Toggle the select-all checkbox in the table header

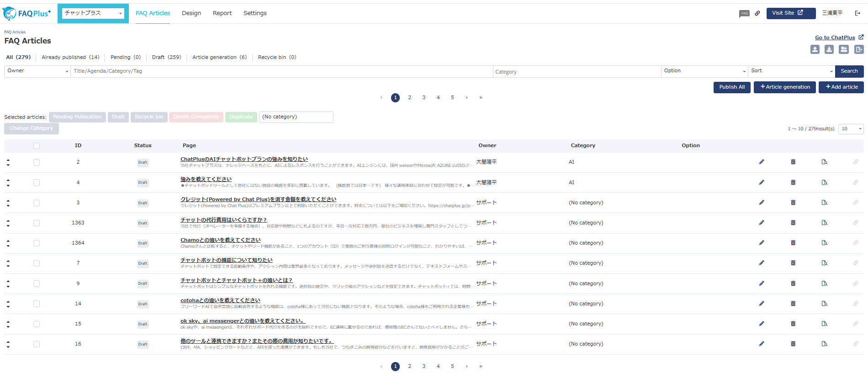[37, 146]
